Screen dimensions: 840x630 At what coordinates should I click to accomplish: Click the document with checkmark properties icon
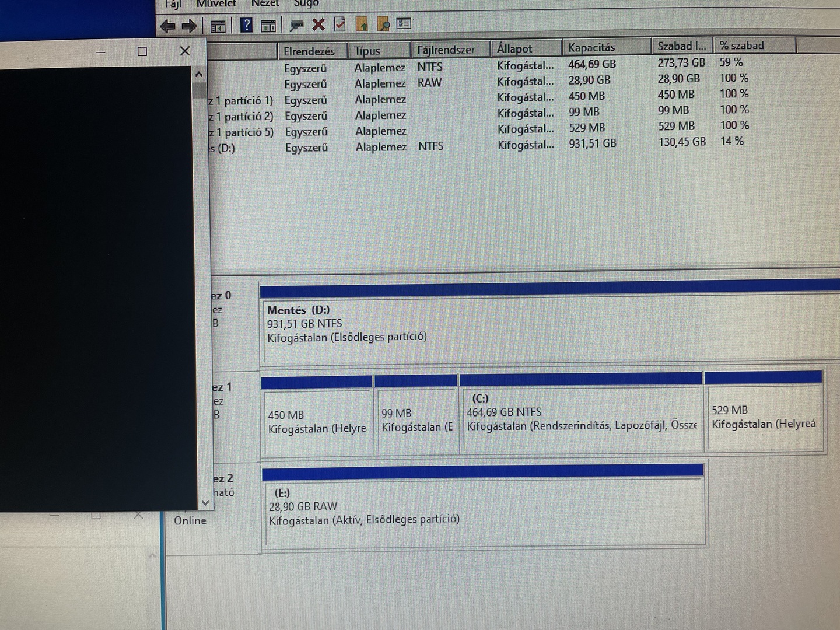340,24
